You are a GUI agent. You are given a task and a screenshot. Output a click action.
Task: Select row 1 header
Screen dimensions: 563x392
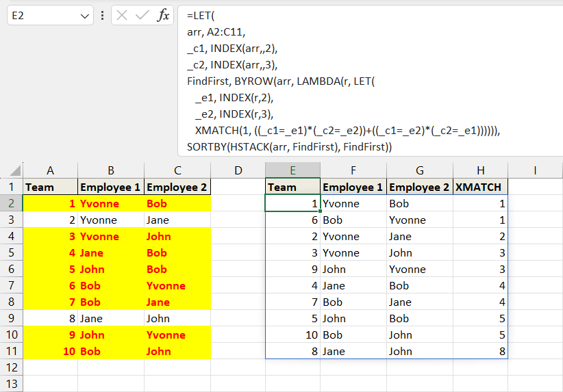12,187
